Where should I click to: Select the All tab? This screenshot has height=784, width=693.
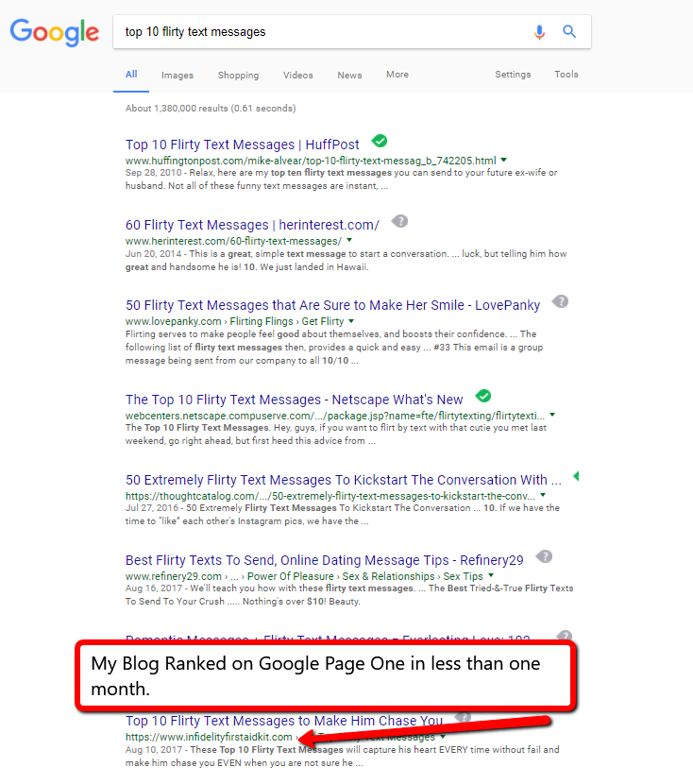tap(131, 75)
